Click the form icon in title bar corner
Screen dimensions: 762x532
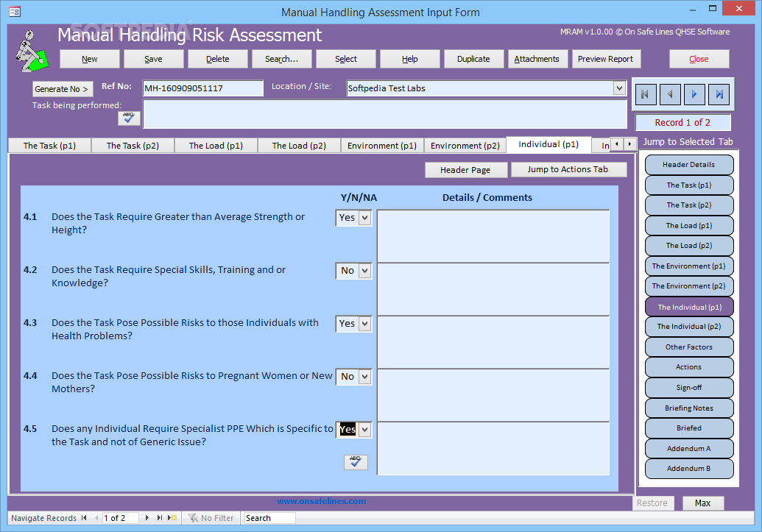pyautogui.click(x=15, y=12)
